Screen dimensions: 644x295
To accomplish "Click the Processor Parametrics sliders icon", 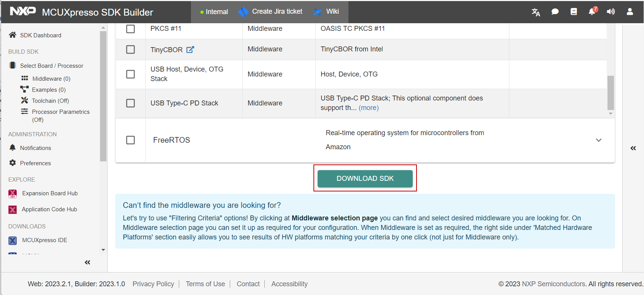I will pyautogui.click(x=24, y=112).
